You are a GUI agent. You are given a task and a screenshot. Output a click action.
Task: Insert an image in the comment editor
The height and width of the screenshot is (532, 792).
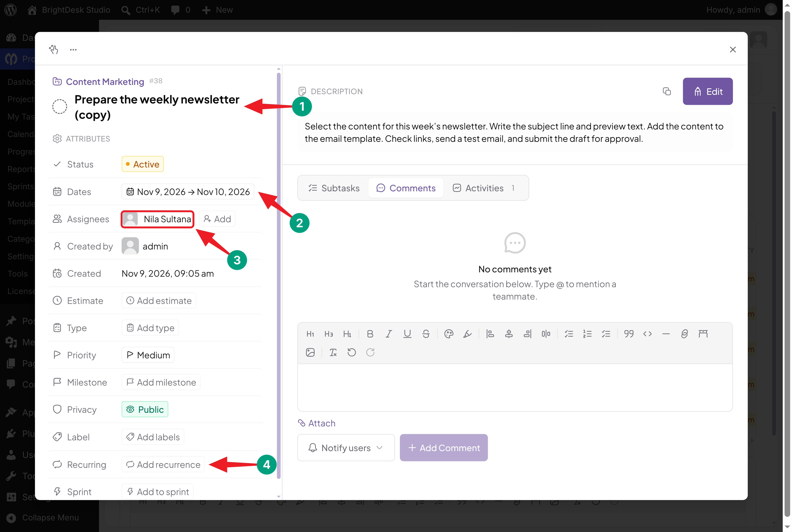click(310, 352)
